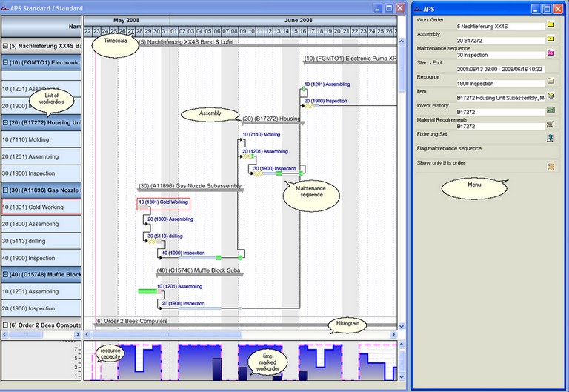Click the Material Requirements cart icon
Viewport: 569px width, 392px height.
[550, 124]
